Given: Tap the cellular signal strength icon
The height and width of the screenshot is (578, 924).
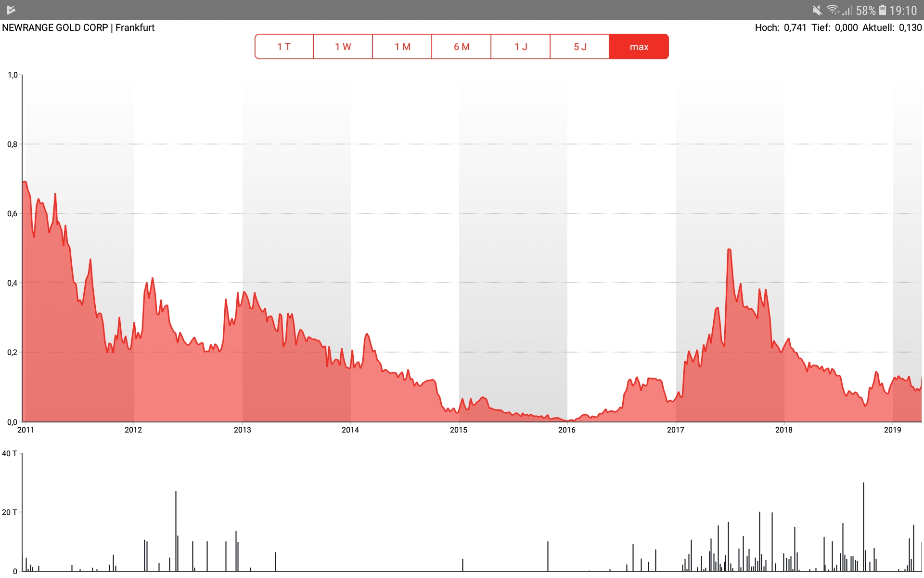Looking at the screenshot, I should point(847,10).
